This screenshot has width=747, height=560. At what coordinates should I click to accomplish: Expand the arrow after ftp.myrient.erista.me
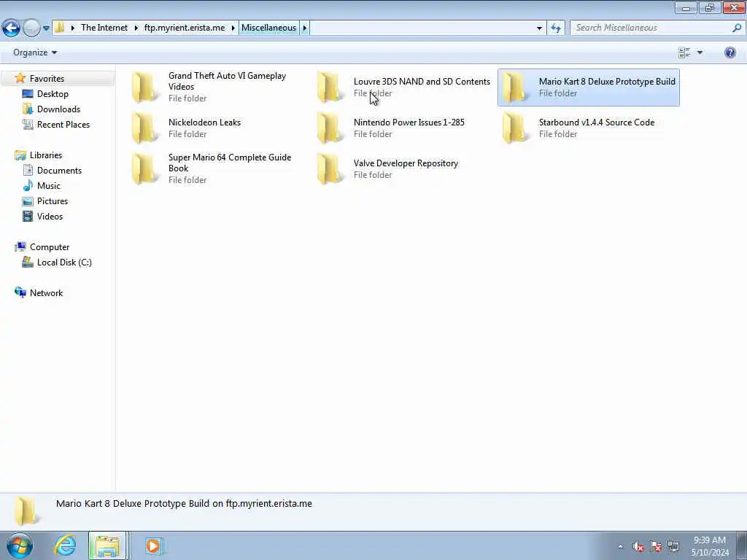click(x=233, y=28)
